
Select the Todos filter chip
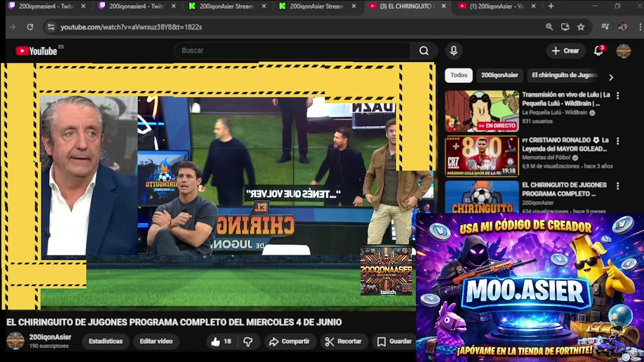pyautogui.click(x=458, y=75)
